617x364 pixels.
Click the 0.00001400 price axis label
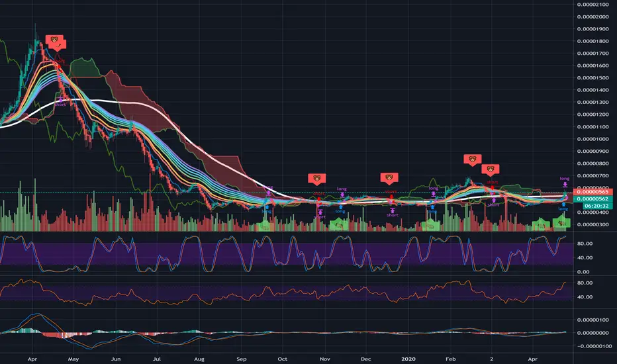[593, 90]
